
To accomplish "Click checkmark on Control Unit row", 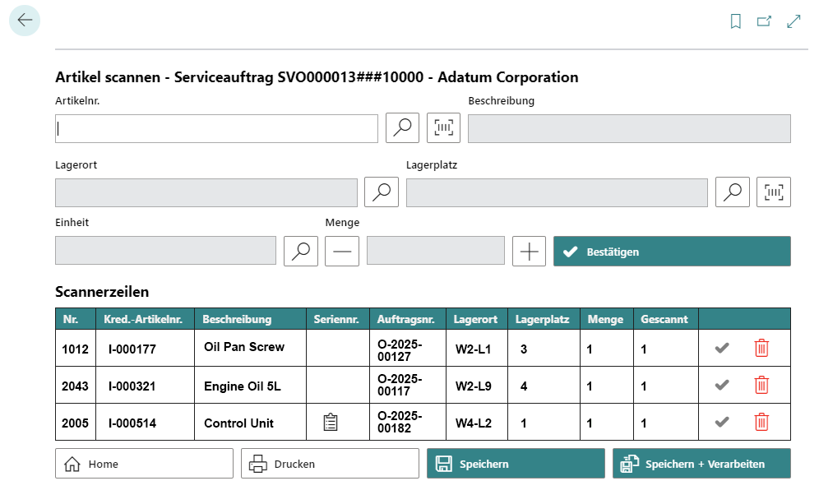I will pos(722,422).
